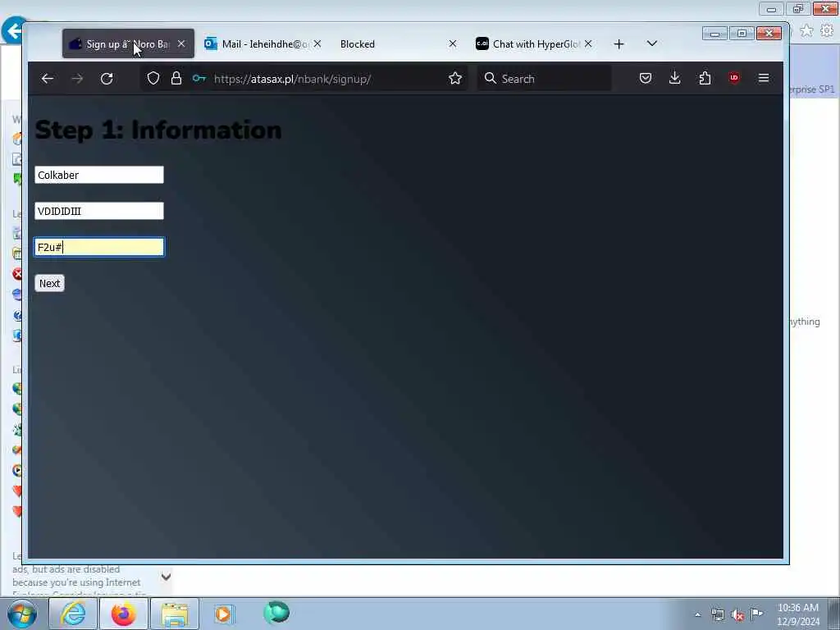The height and width of the screenshot is (630, 840).
Task: Open Internet Explorer from taskbar
Action: pyautogui.click(x=73, y=614)
